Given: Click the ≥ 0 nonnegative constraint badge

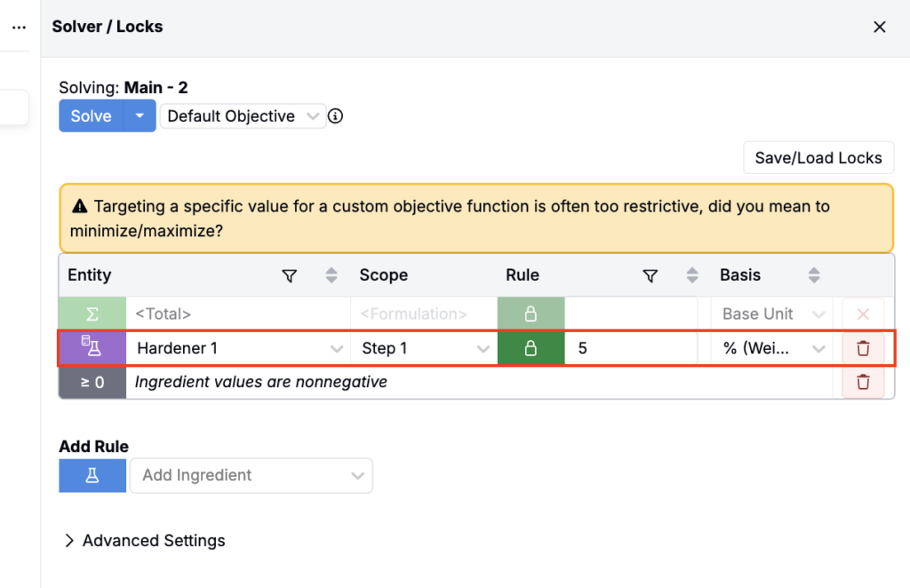Looking at the screenshot, I should [x=92, y=382].
